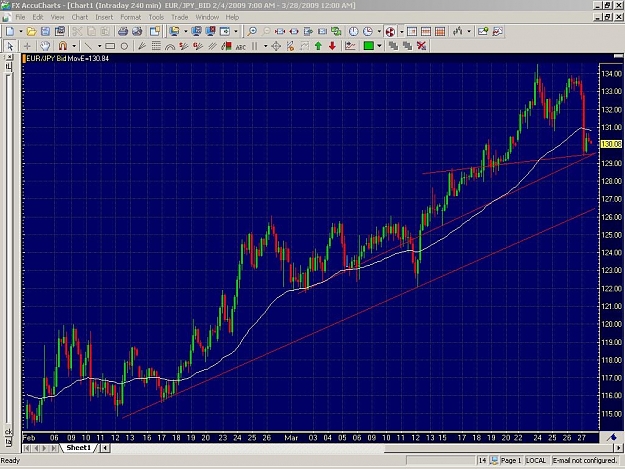Select the magnet snap tool

pos(63,46)
